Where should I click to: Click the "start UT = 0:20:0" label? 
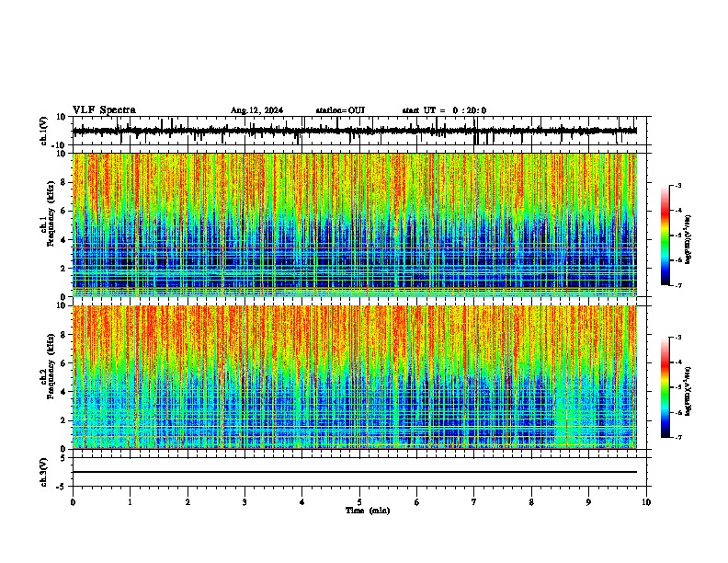click(x=444, y=110)
